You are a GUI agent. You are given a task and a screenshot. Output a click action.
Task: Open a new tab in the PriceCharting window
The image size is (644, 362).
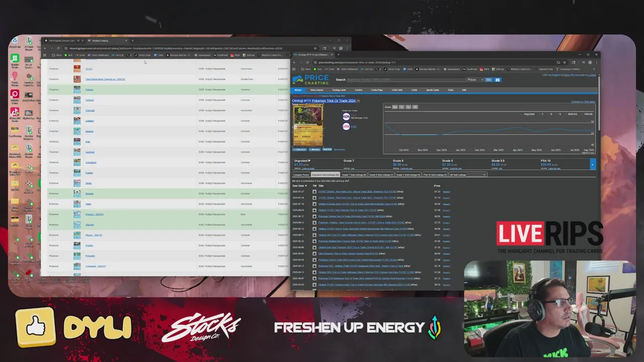[x=338, y=55]
